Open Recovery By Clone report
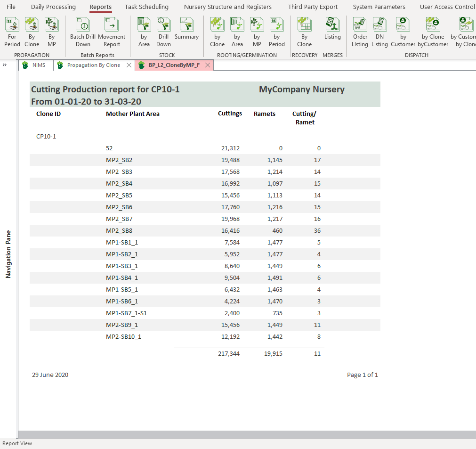This screenshot has height=449, width=476. pos(304,32)
